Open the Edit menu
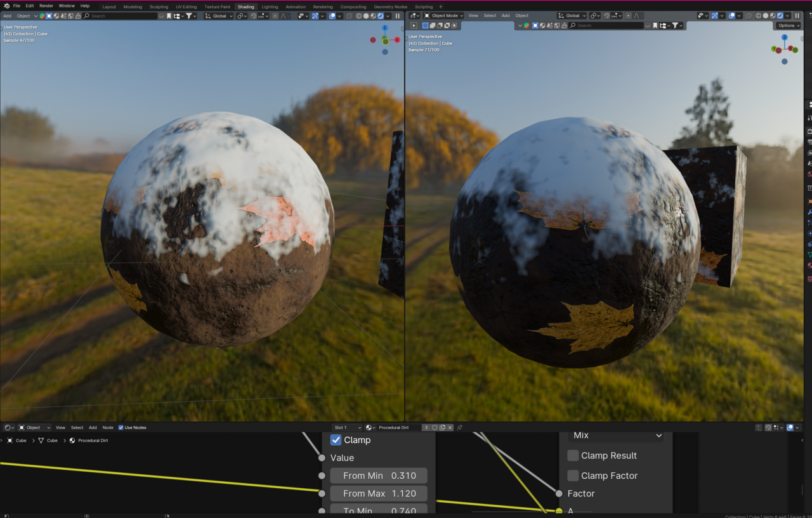This screenshot has width=812, height=518. [x=30, y=6]
